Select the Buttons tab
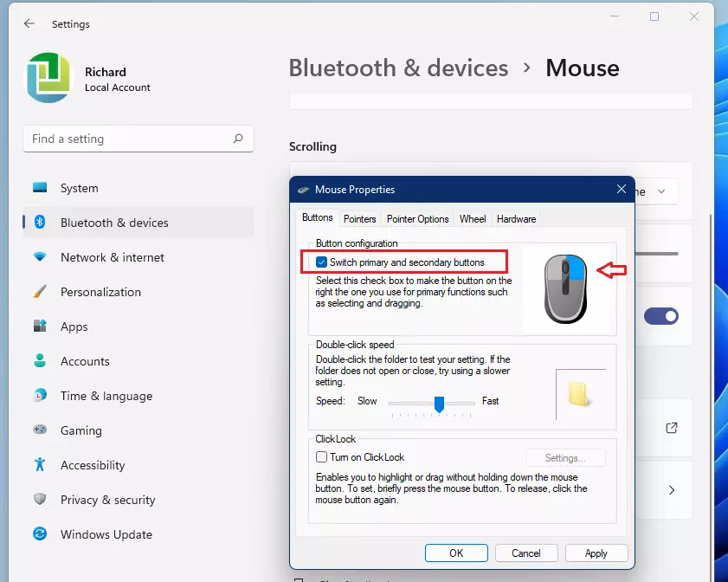The height and width of the screenshot is (582, 728). point(318,217)
